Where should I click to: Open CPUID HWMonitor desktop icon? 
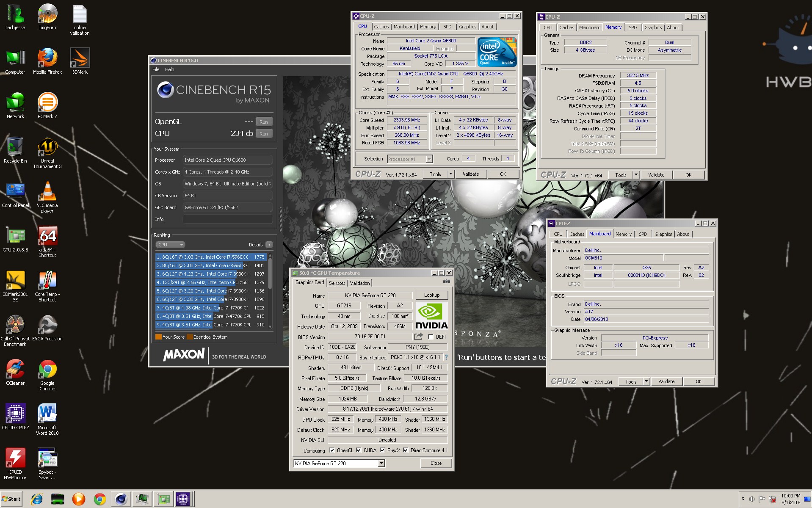15,464
